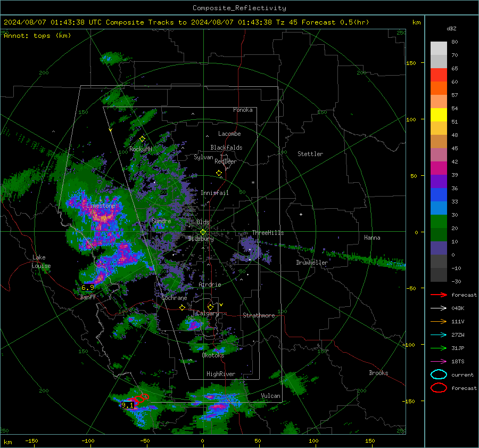Image resolution: width=479 pixels, height=448 pixels.
Task: Click the RedDeer city label
Action: [x=226, y=161]
